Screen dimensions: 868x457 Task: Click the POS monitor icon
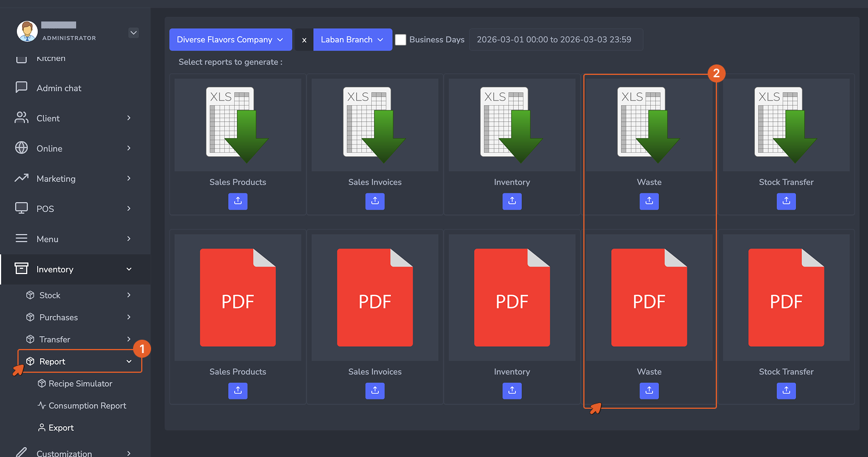(21, 208)
